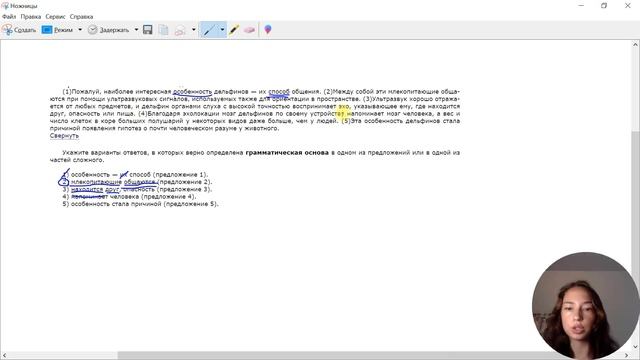This screenshot has width=640, height=360.
Task: Open the send snip dropdown arrow
Action: pyautogui.click(x=193, y=30)
